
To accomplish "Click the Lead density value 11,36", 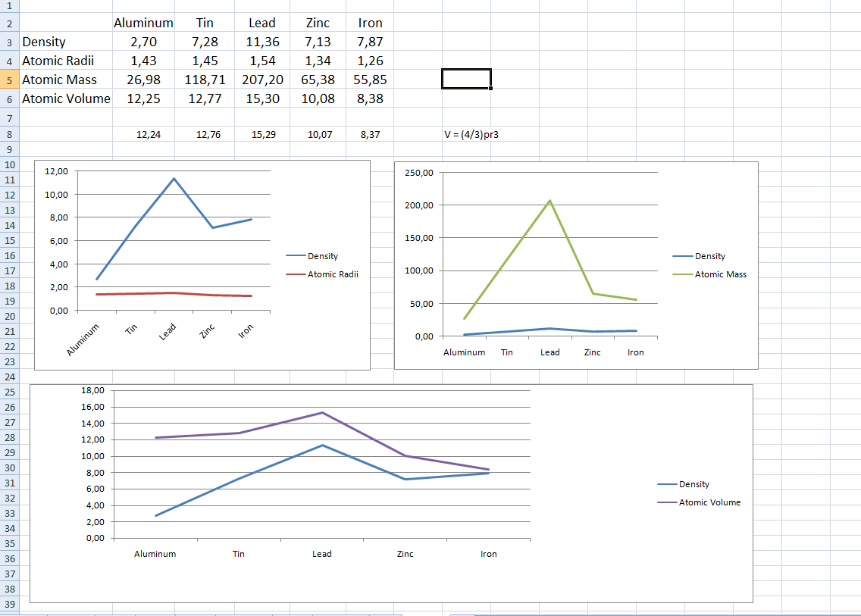I will tap(261, 42).
